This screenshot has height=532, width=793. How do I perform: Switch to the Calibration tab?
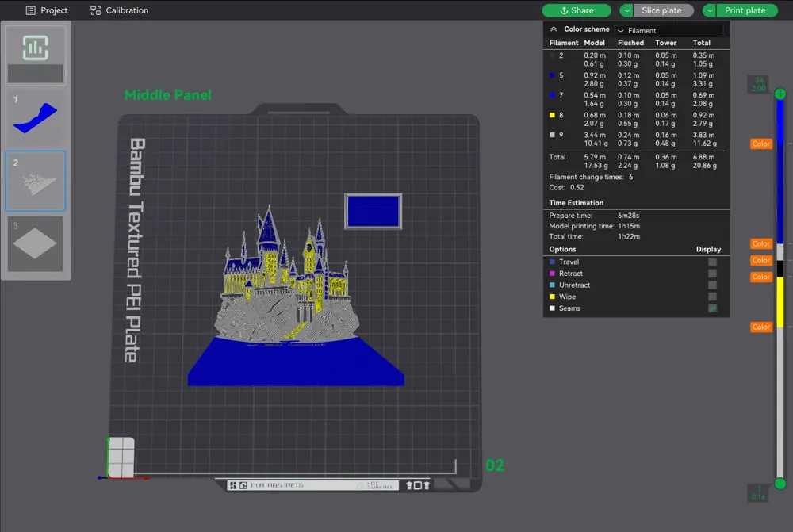pyautogui.click(x=120, y=10)
